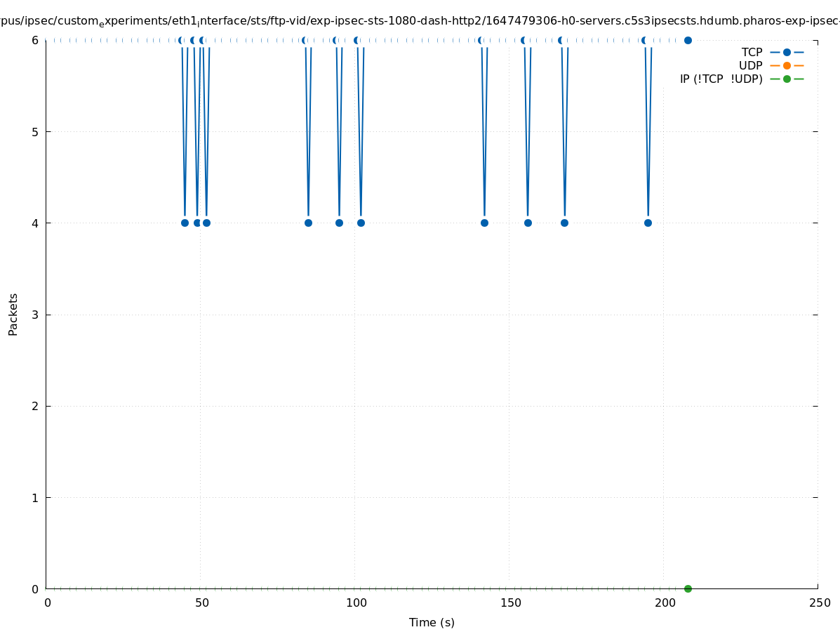Click the Packets y-axis title

[x=13, y=314]
